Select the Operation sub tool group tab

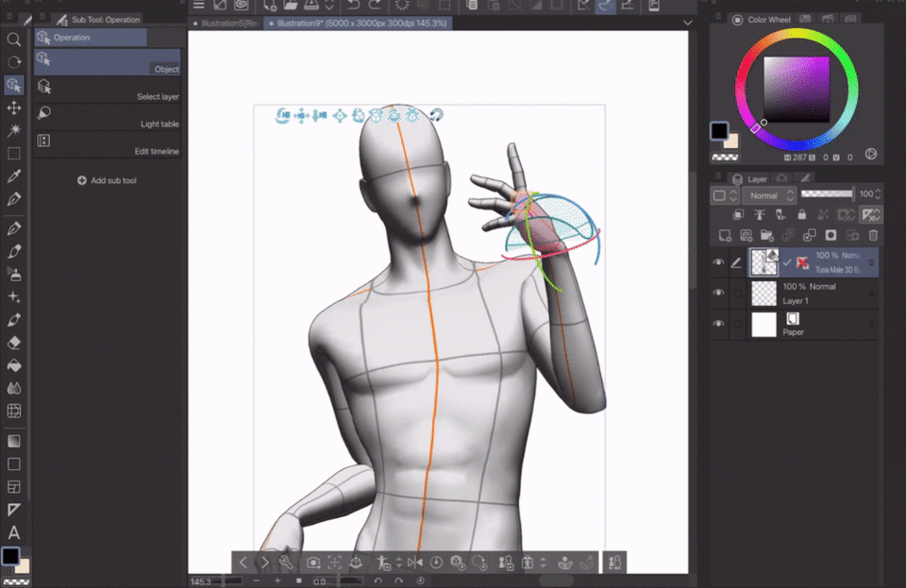click(91, 38)
